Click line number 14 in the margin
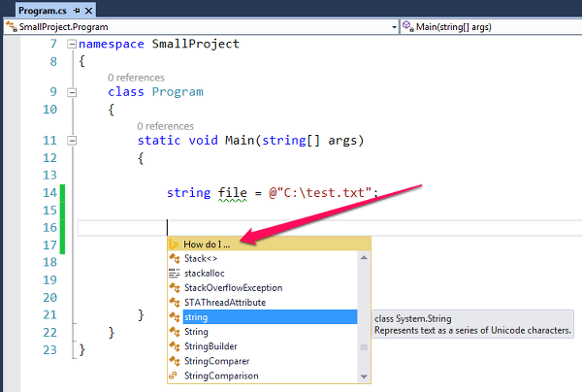The image size is (582, 392). coord(49,193)
